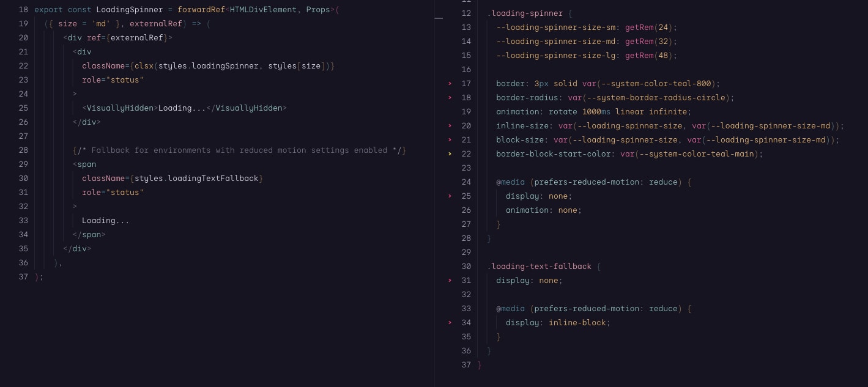Image resolution: width=868 pixels, height=387 pixels.
Task: Click the fold dash marker near line 12
Action: [439, 18]
